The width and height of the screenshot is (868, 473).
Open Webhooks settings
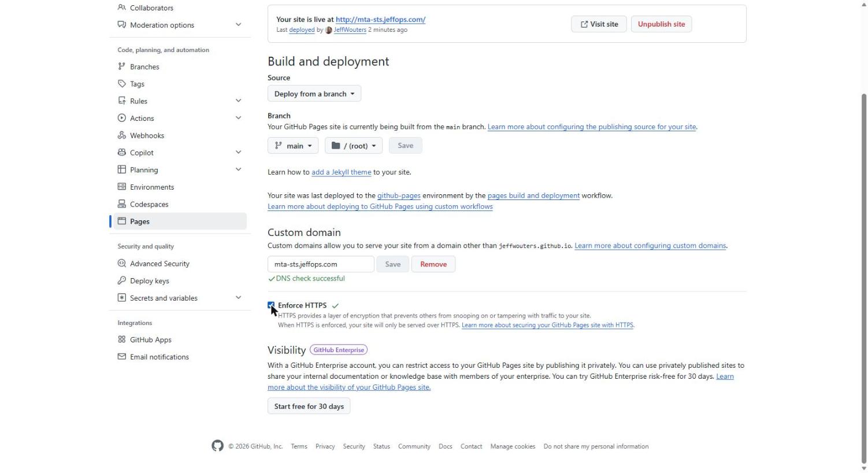[147, 135]
